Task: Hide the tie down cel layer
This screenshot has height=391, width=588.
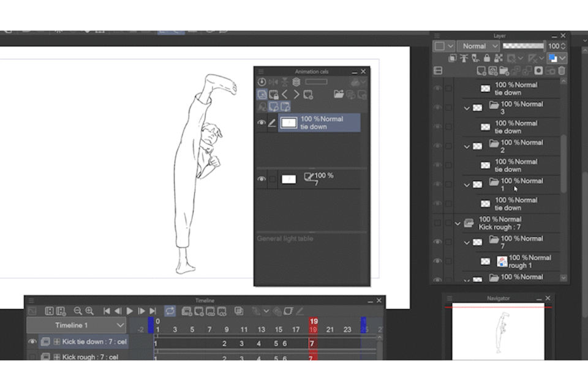Action: click(262, 123)
